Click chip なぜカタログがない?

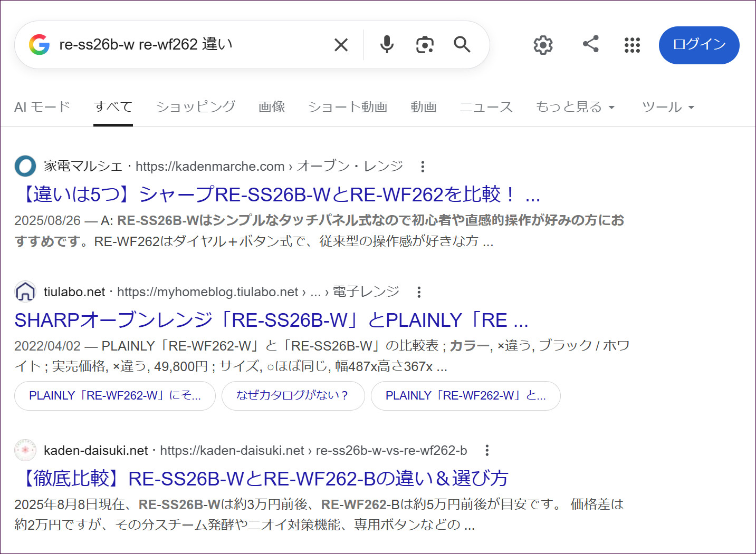pyautogui.click(x=293, y=396)
